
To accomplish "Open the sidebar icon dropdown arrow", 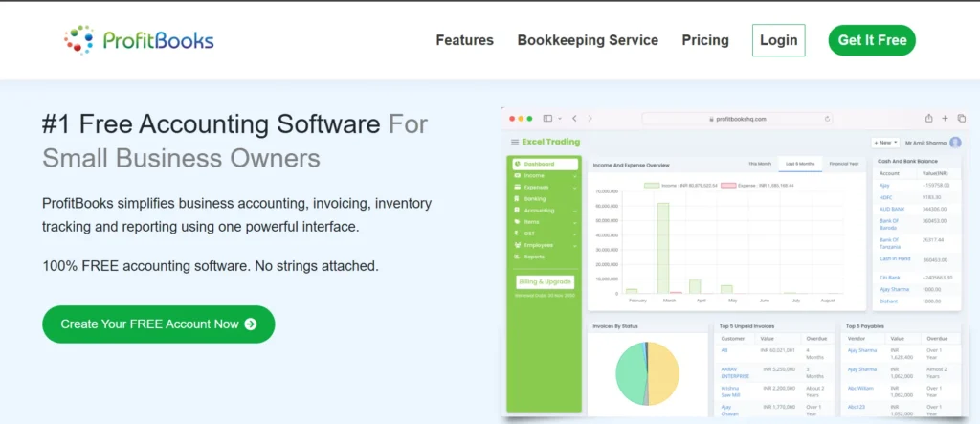I will [x=559, y=118].
